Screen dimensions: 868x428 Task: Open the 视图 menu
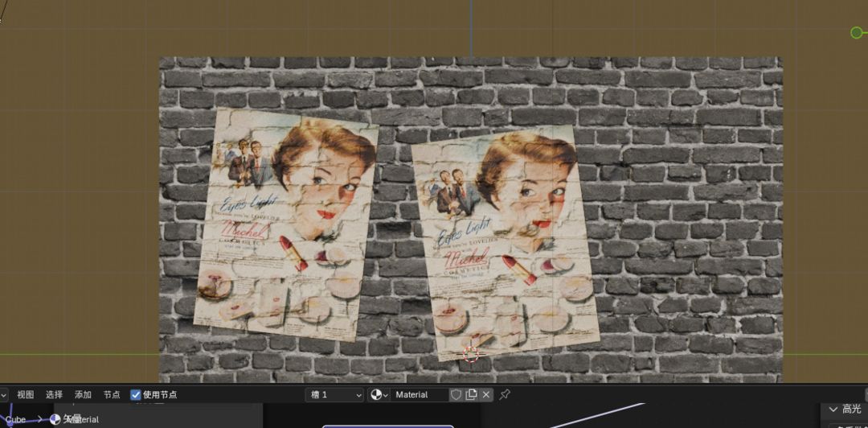26,395
